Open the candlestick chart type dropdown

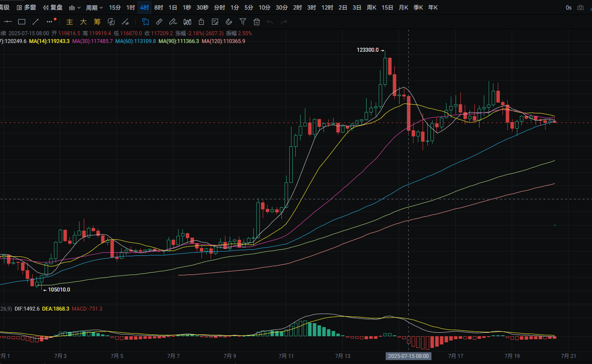click(x=75, y=7)
